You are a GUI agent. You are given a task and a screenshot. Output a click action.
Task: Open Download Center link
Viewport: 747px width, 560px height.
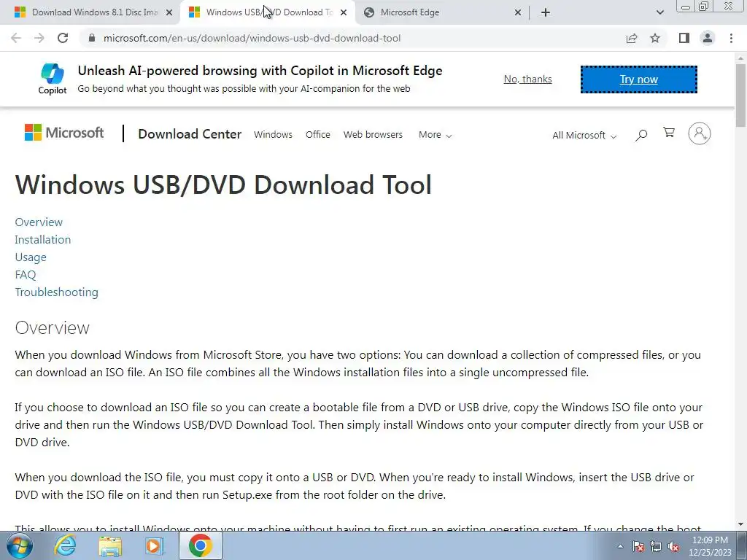point(190,134)
